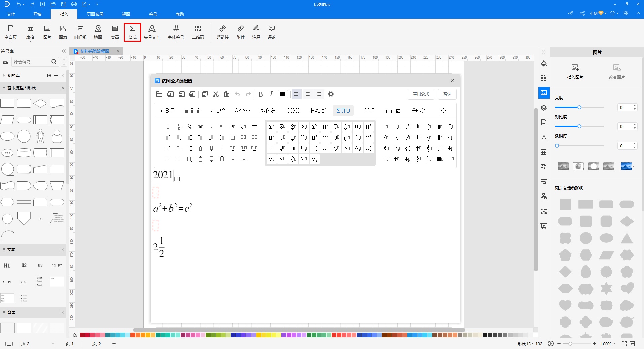The width and height of the screenshot is (644, 349).
Task: Set right alignment in formula editor
Action: pyautogui.click(x=319, y=94)
